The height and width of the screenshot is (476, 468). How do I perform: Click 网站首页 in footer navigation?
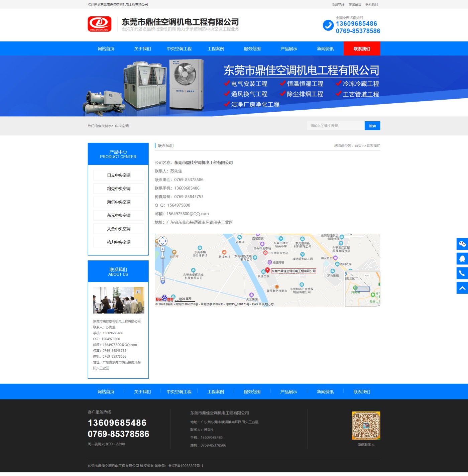point(106,392)
